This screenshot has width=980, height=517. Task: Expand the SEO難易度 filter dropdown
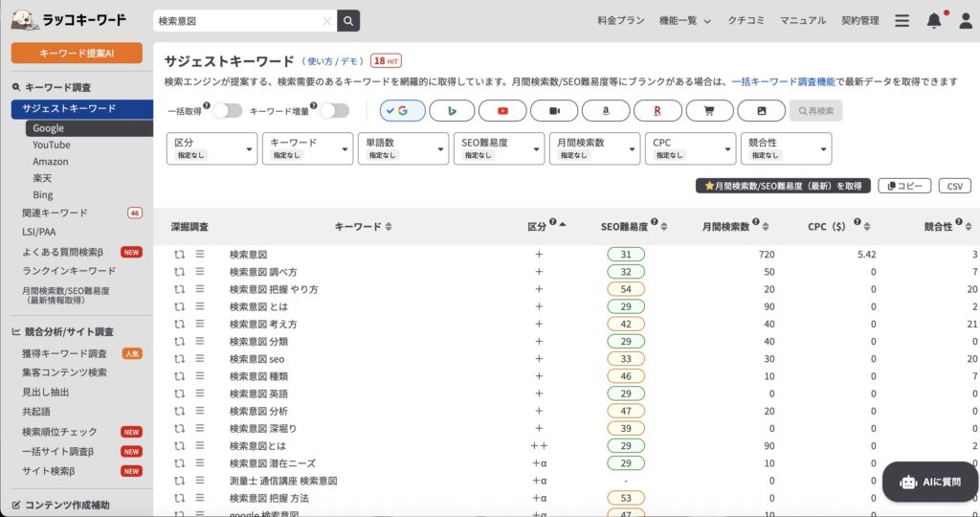(x=499, y=148)
